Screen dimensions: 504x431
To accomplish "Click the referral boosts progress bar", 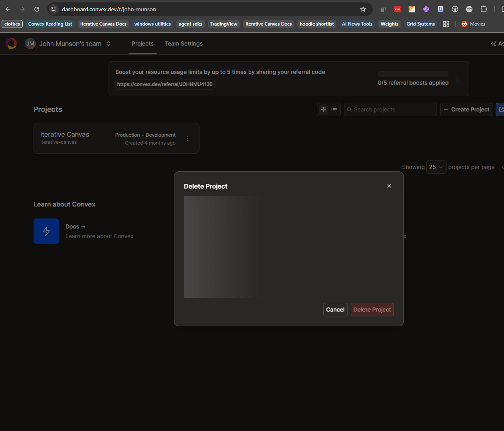I will 413,74.
